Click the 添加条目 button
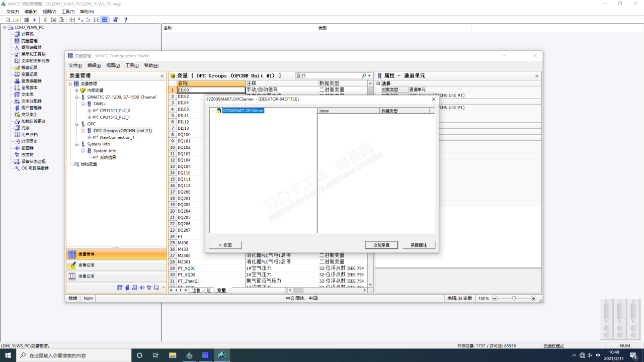 tap(381, 245)
